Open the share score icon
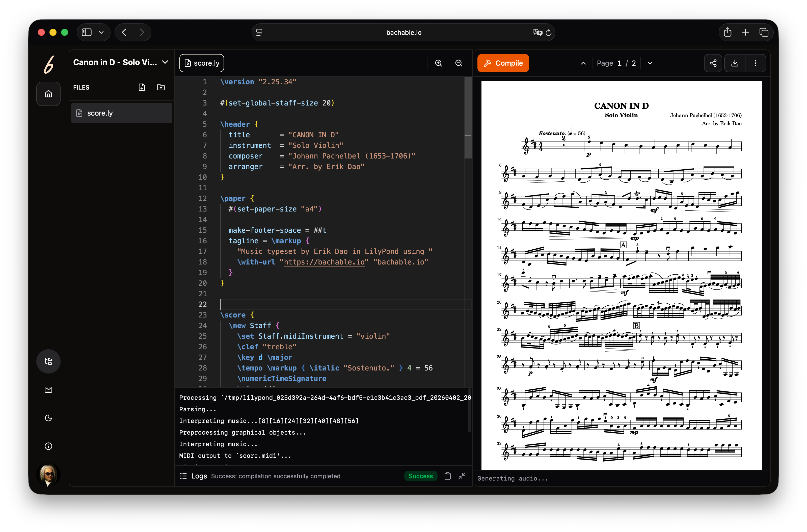The width and height of the screenshot is (807, 532). pyautogui.click(x=713, y=63)
